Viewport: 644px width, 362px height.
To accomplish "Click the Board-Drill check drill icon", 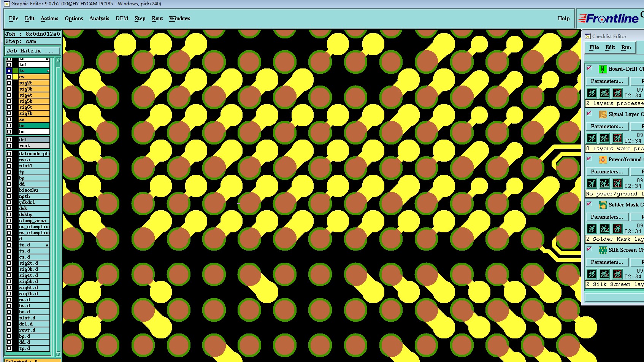I will (603, 69).
